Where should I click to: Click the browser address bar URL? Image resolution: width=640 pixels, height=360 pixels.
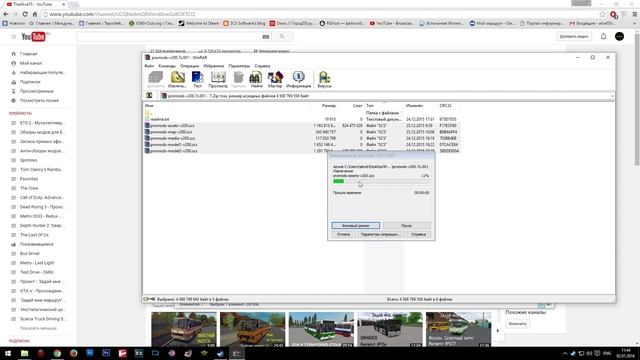[x=122, y=14]
